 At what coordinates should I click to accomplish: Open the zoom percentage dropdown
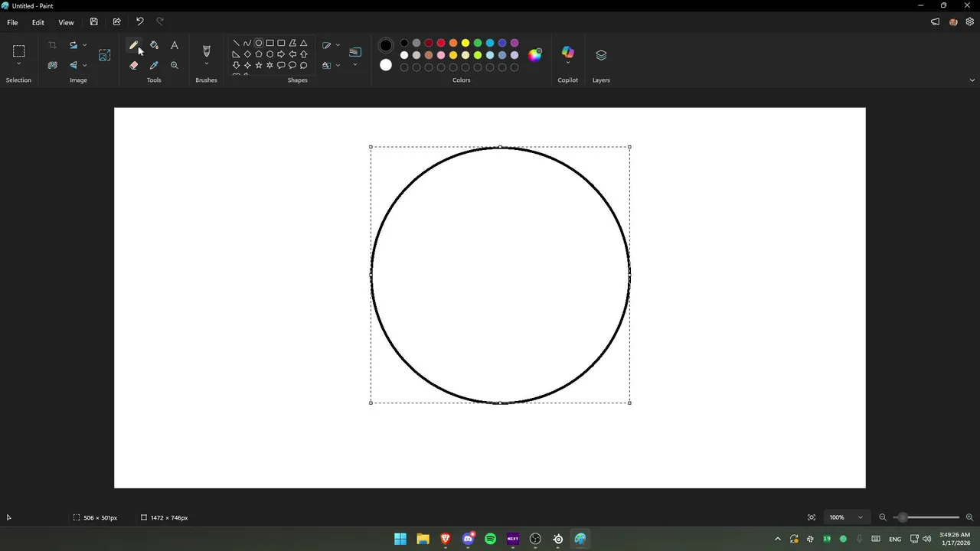[847, 517]
